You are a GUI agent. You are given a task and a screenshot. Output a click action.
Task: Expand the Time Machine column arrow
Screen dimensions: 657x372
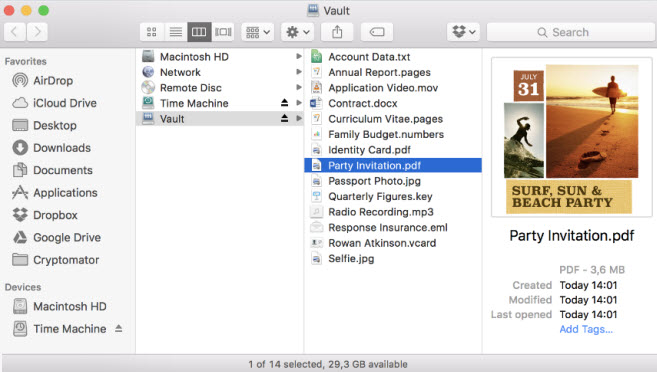[299, 103]
